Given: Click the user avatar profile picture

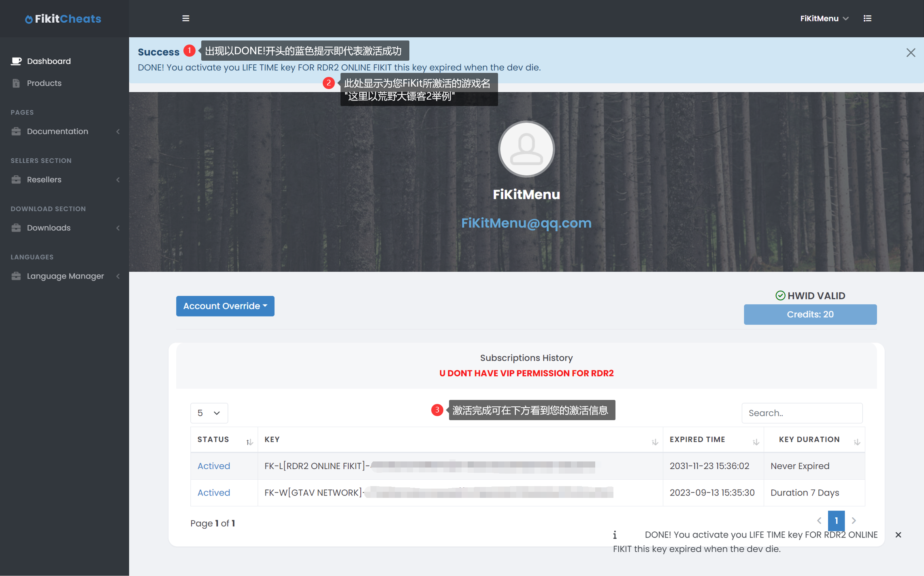Looking at the screenshot, I should (526, 149).
